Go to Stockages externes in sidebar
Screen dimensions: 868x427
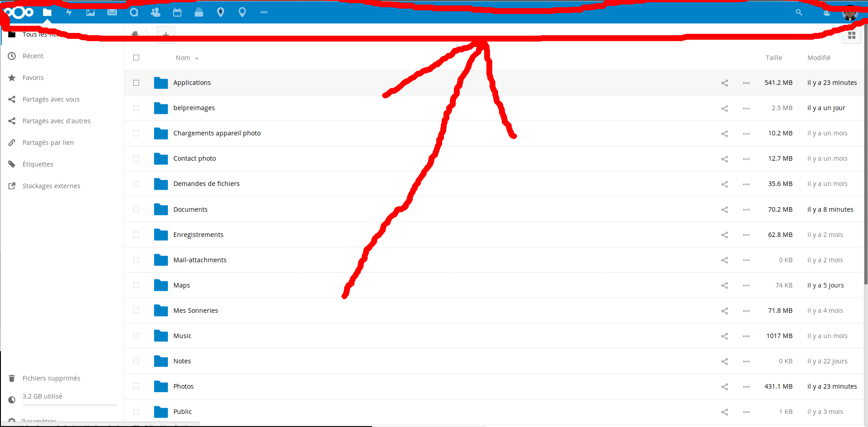point(51,186)
